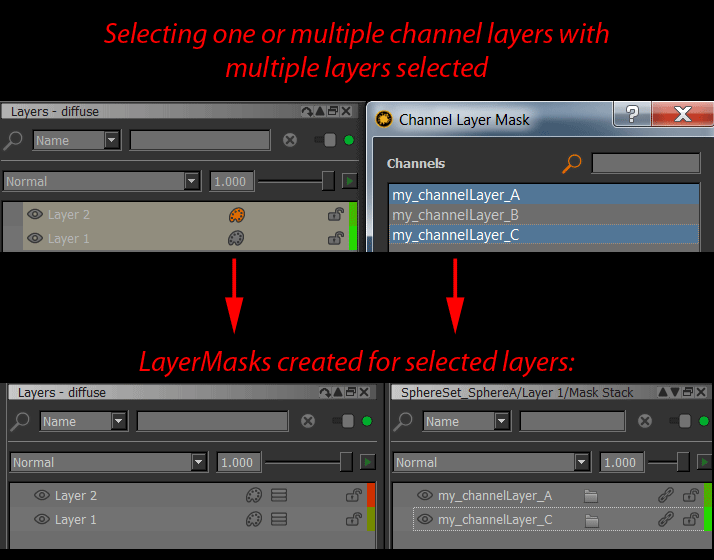Click the Channels search field in the dialog

(x=645, y=163)
